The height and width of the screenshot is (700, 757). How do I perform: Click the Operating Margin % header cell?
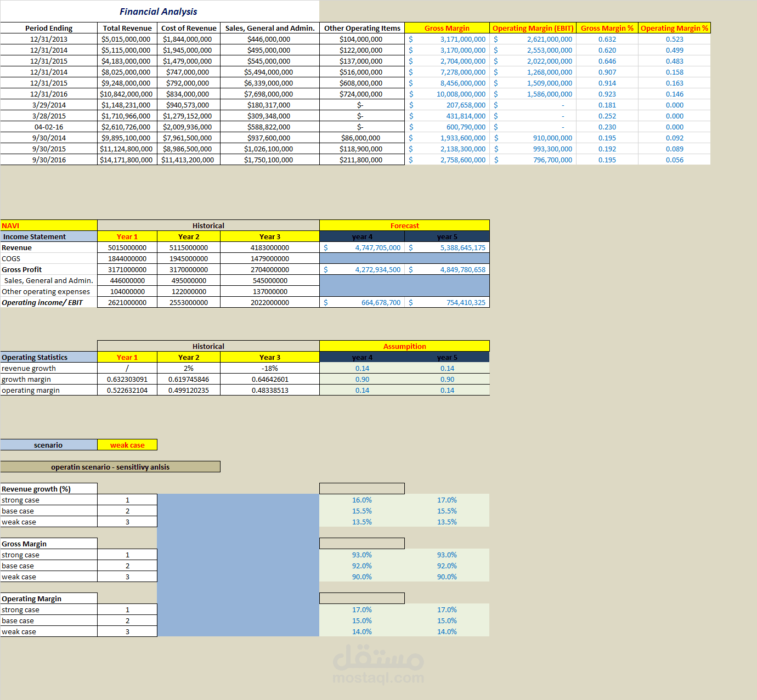(674, 28)
